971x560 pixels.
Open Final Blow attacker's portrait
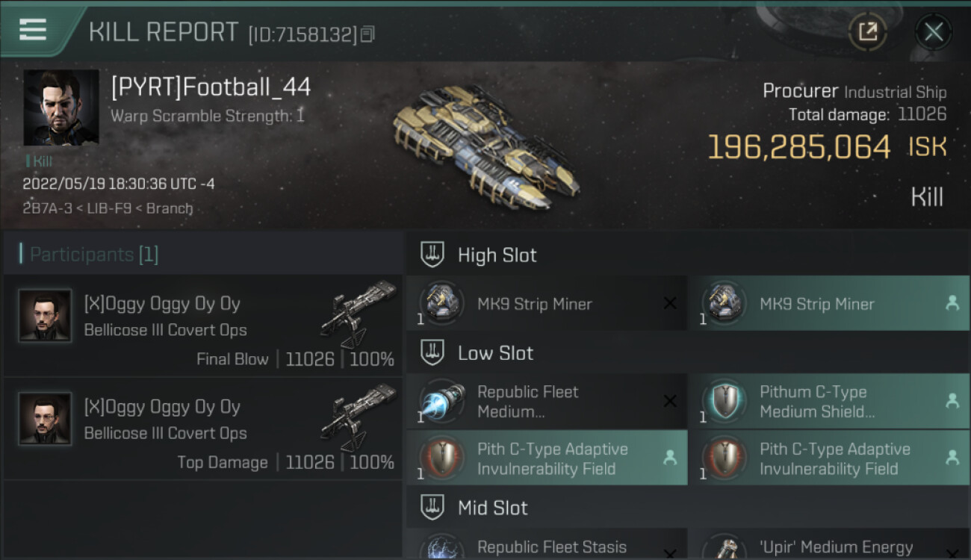coord(45,316)
